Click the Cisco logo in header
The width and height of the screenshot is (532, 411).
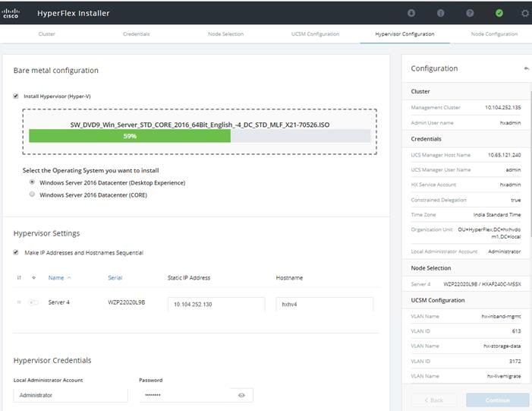[x=11, y=13]
